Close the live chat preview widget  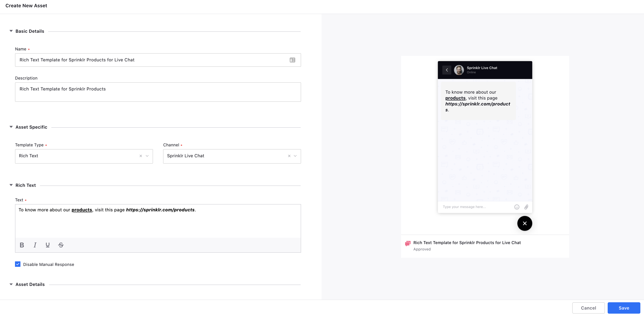(x=525, y=223)
